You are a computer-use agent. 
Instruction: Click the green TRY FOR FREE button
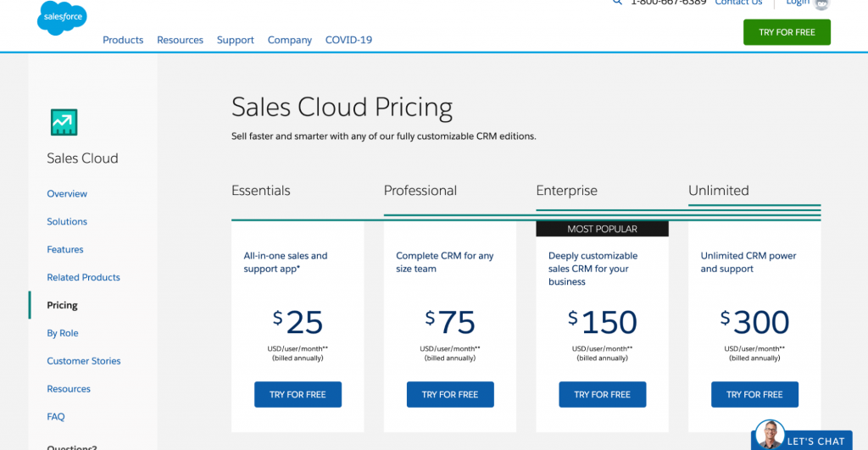pyautogui.click(x=787, y=32)
